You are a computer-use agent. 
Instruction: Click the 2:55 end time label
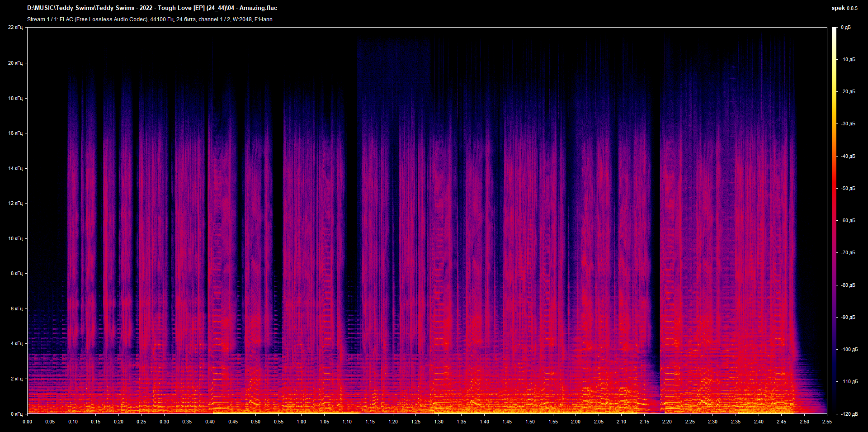point(827,422)
